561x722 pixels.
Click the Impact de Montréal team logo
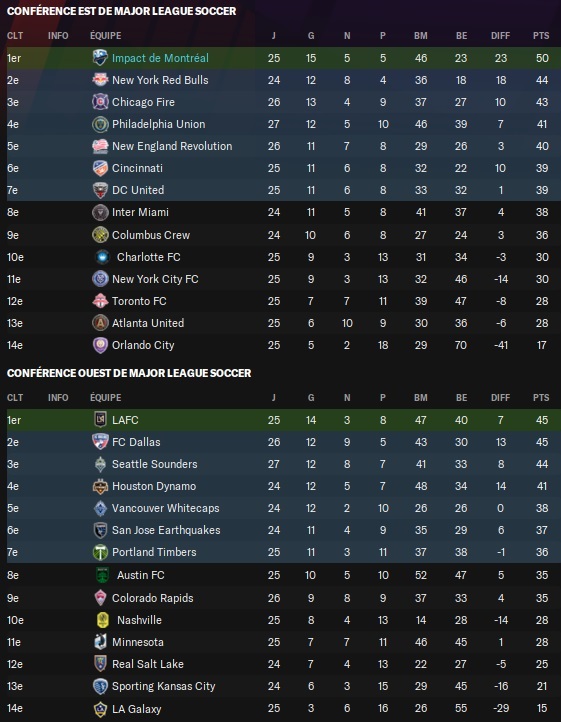100,58
